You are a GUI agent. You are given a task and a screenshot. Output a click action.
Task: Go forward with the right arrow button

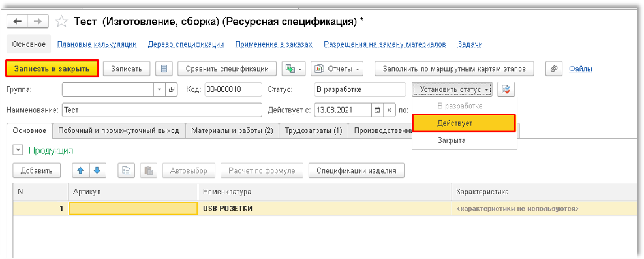[x=38, y=22]
